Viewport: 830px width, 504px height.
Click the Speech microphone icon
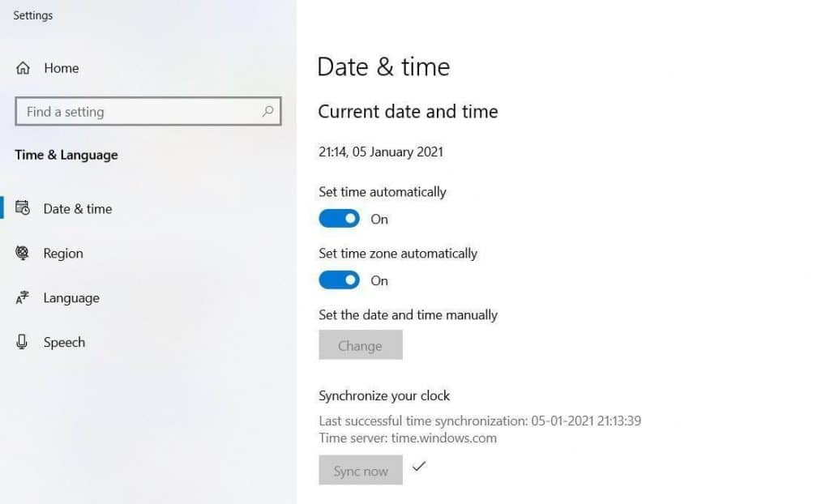(24, 342)
